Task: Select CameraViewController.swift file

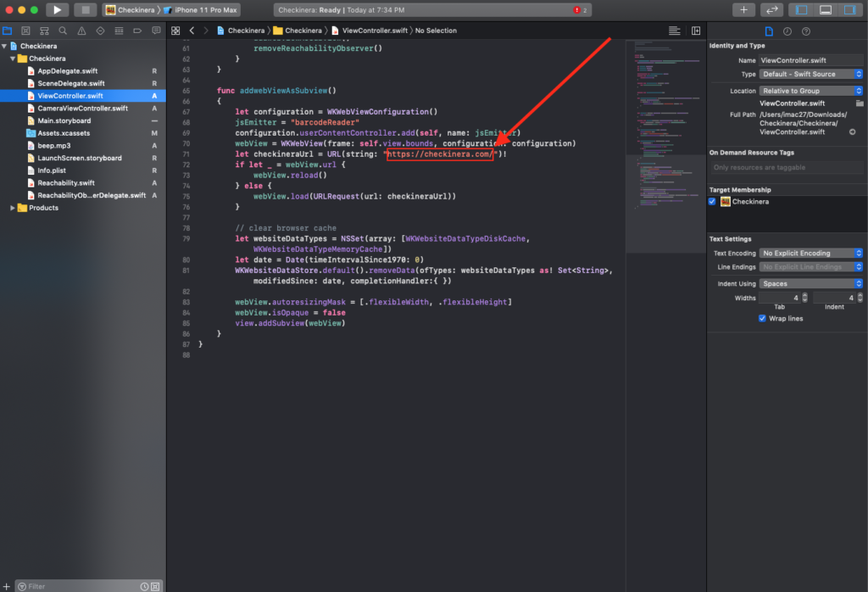Action: tap(83, 109)
